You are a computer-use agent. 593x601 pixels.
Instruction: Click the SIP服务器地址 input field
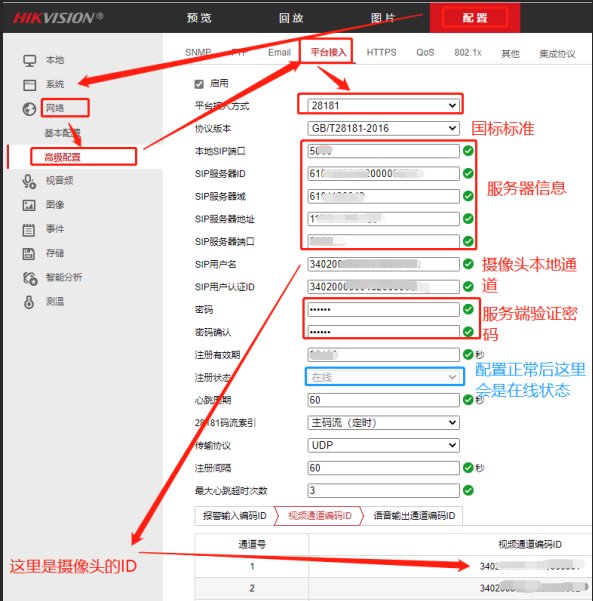click(x=383, y=218)
